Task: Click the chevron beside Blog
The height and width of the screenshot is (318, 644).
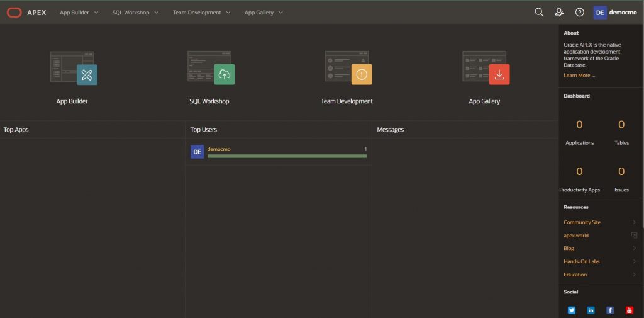Action: click(x=634, y=249)
